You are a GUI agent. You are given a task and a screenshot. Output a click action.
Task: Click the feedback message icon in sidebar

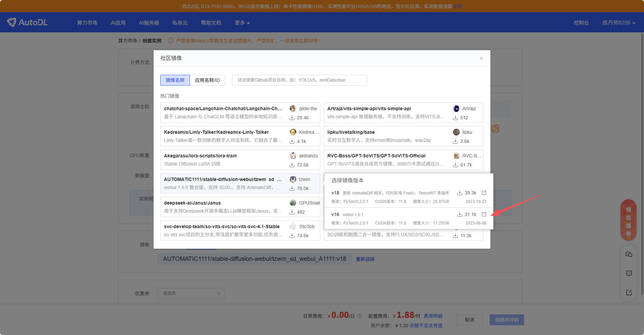click(629, 273)
